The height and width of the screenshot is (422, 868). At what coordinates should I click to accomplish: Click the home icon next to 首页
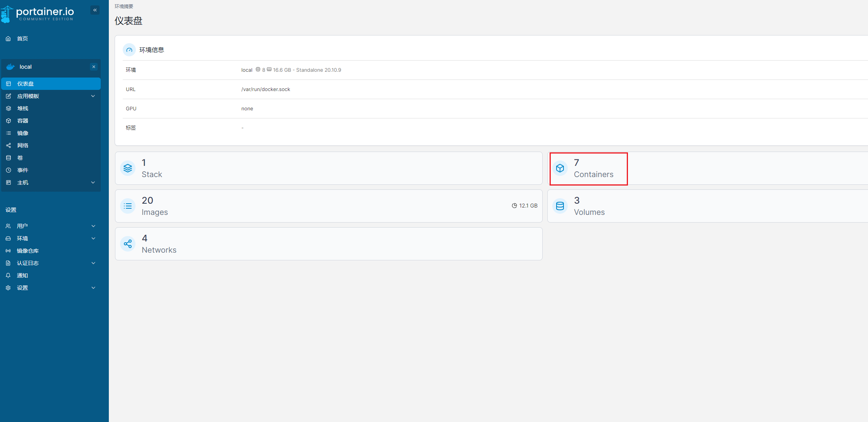pos(8,39)
